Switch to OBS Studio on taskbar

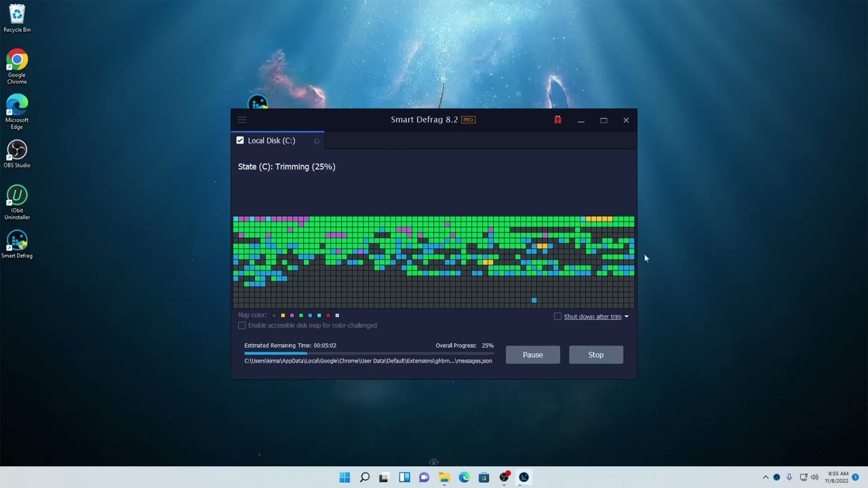tap(504, 477)
